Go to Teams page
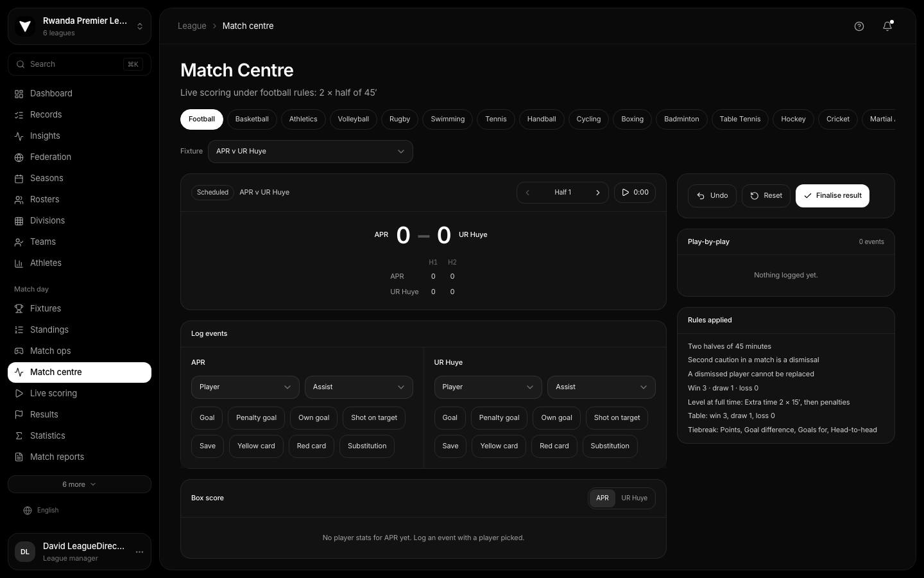 pos(80,242)
